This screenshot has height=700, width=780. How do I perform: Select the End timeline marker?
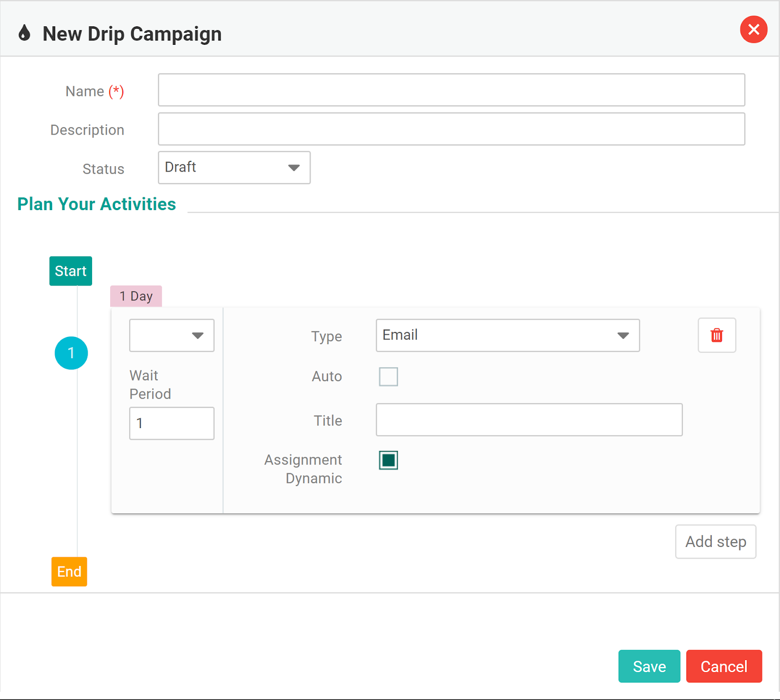point(69,572)
